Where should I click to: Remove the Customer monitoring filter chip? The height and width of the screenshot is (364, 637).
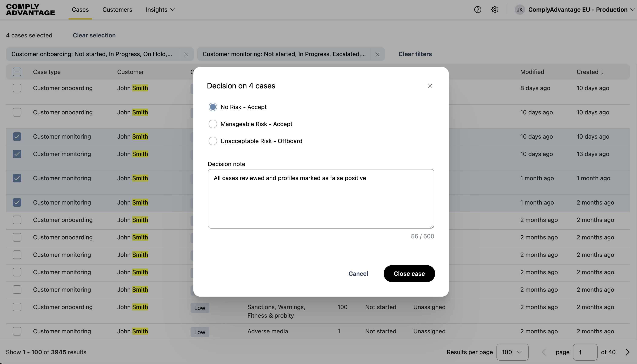tap(377, 54)
